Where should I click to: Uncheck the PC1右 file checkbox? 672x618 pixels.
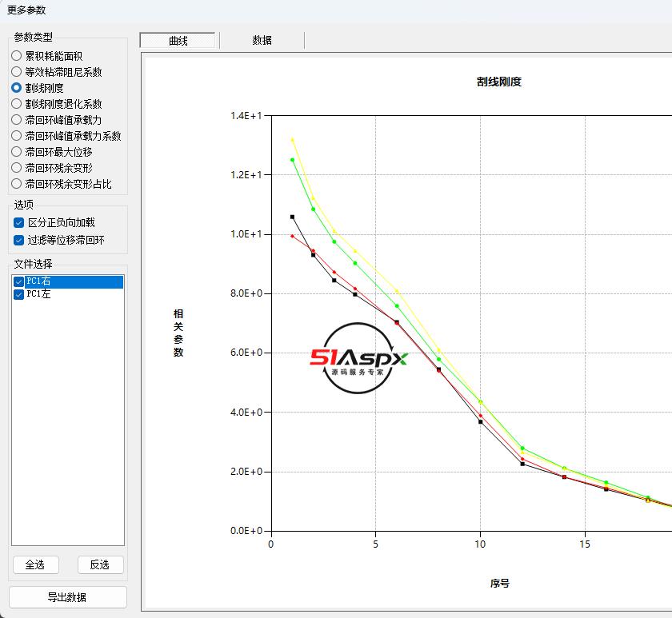(x=19, y=281)
